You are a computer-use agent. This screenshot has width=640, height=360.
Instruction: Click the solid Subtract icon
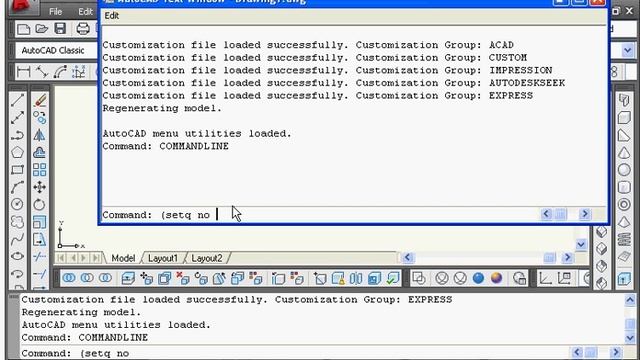click(x=87, y=278)
